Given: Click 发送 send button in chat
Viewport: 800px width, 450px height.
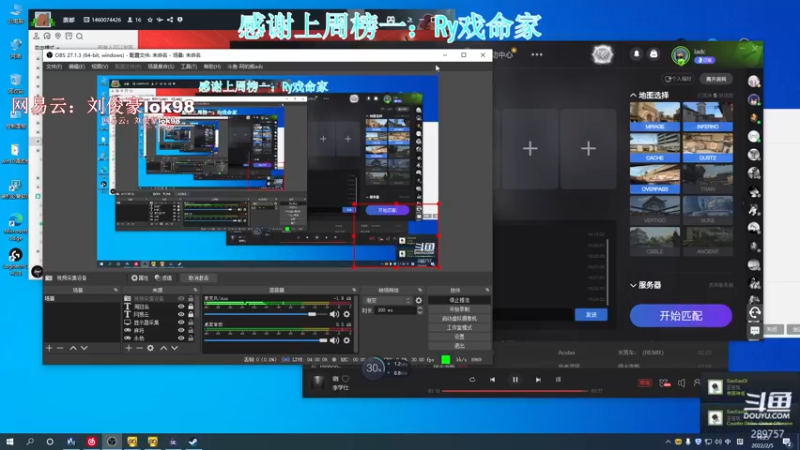Looking at the screenshot, I should (591, 315).
